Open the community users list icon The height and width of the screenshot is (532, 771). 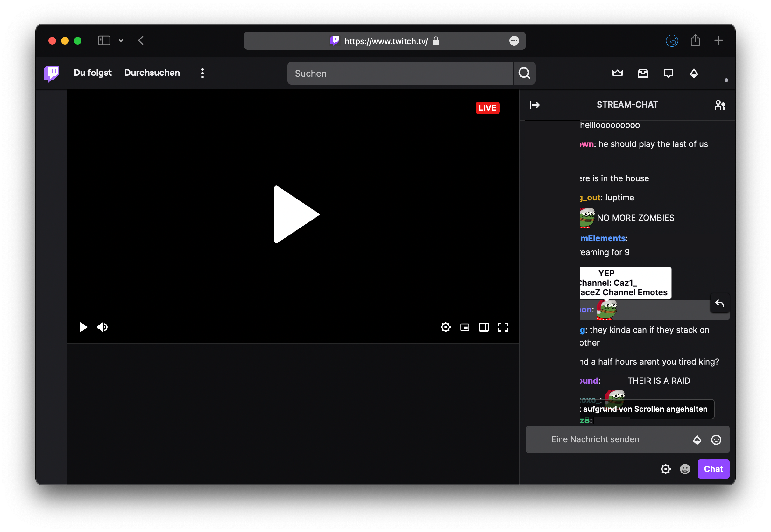[x=720, y=105]
